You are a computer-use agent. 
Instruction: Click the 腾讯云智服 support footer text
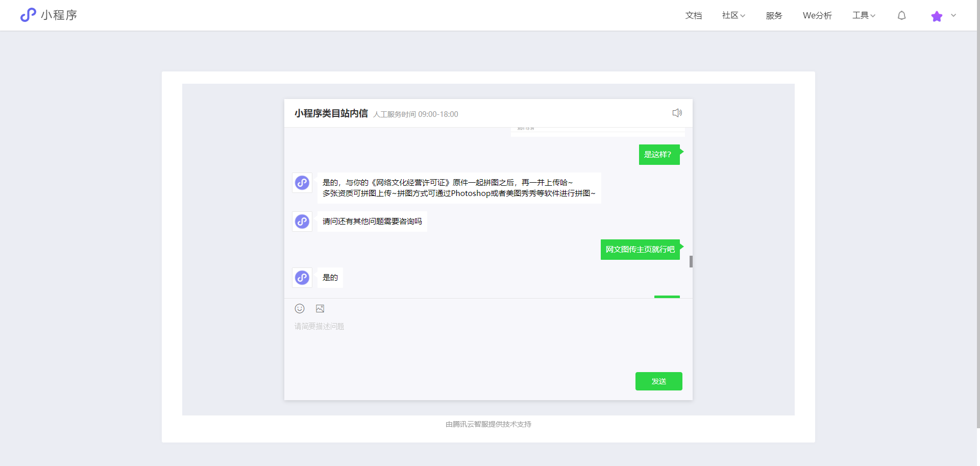(x=488, y=424)
